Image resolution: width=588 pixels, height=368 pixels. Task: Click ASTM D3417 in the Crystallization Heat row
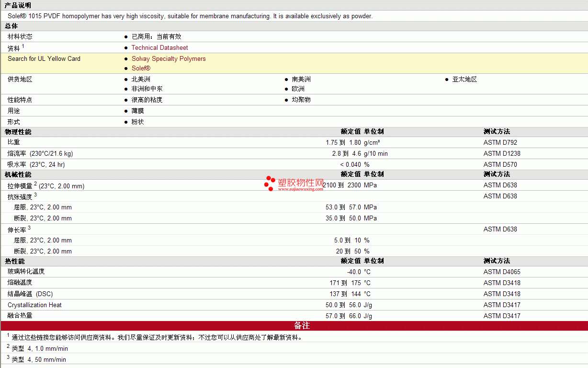tap(502, 305)
